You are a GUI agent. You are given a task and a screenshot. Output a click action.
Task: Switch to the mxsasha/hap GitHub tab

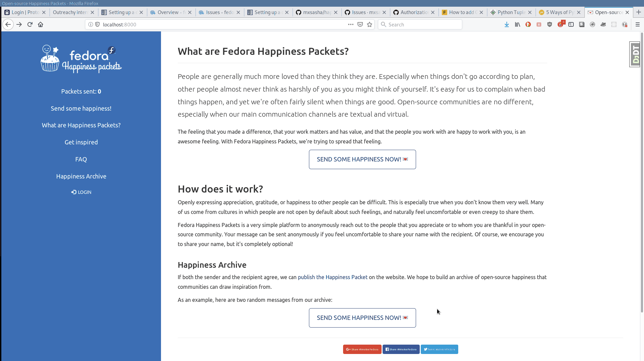tap(317, 12)
